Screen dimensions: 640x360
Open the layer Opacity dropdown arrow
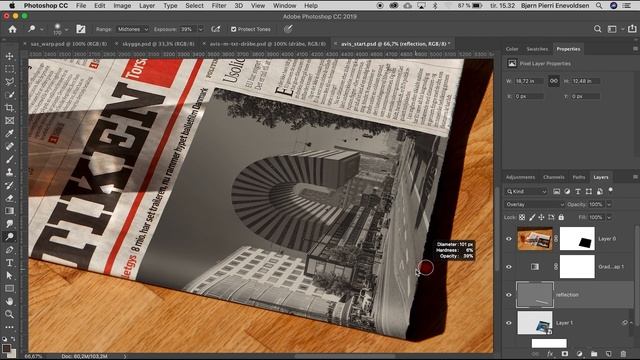click(x=609, y=204)
